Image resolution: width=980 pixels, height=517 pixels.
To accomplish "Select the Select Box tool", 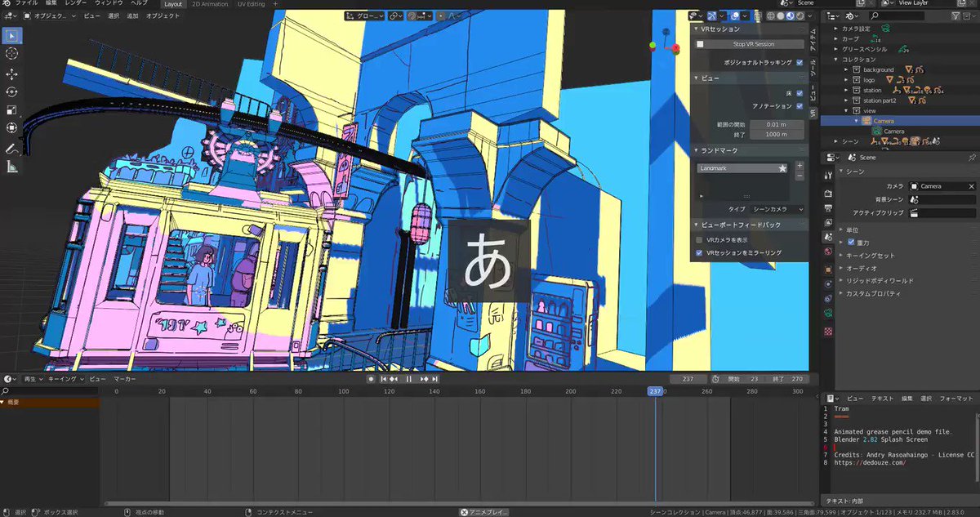I will tap(11, 35).
